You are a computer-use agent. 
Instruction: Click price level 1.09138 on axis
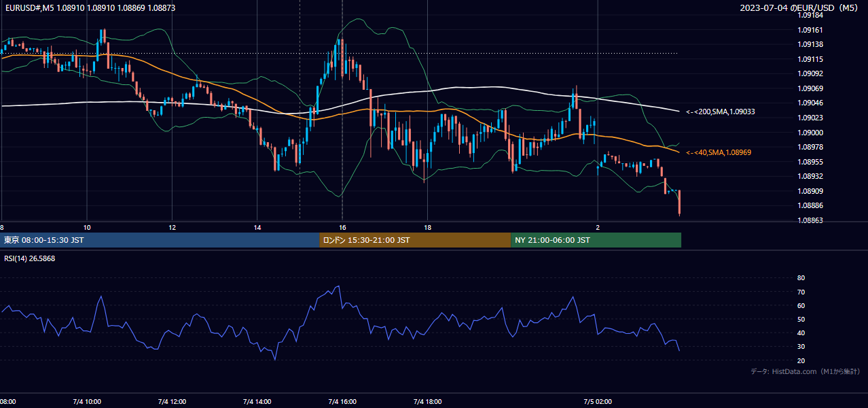click(x=810, y=44)
